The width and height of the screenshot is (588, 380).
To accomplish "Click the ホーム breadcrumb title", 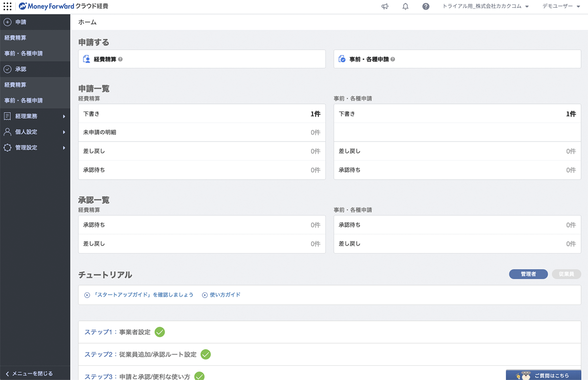I will (87, 22).
